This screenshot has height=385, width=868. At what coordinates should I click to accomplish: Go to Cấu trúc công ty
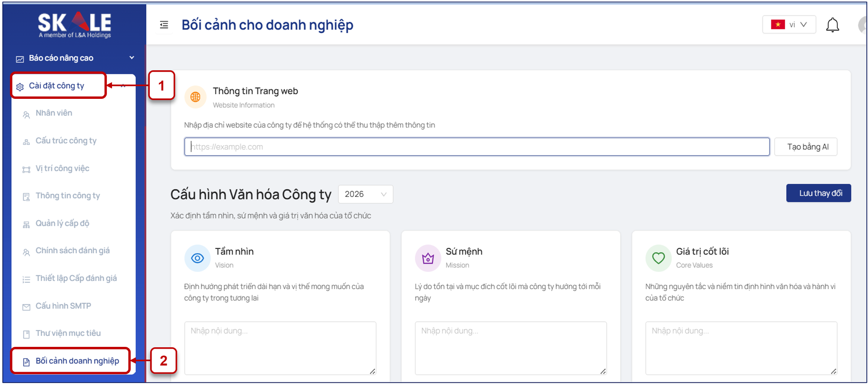[x=66, y=141]
